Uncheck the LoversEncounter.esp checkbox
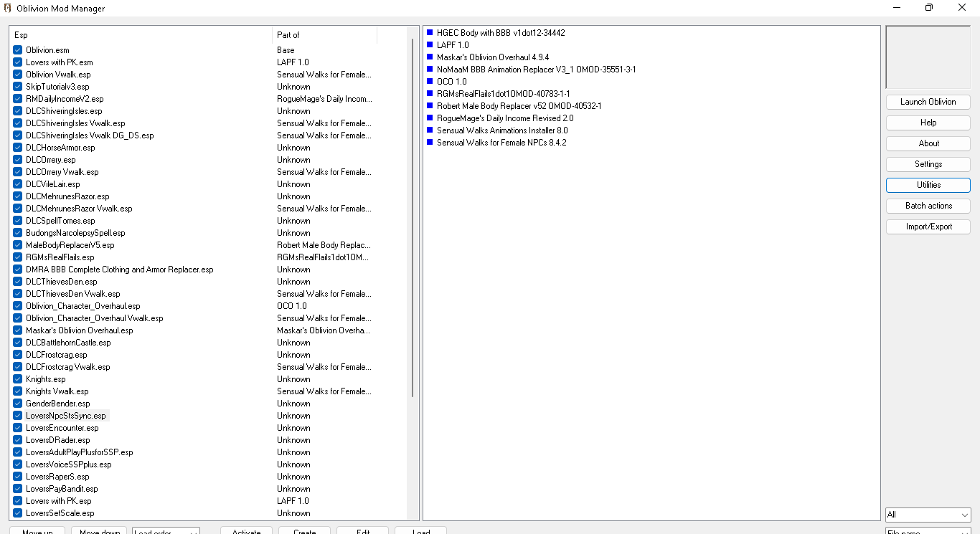980x534 pixels. pyautogui.click(x=18, y=428)
